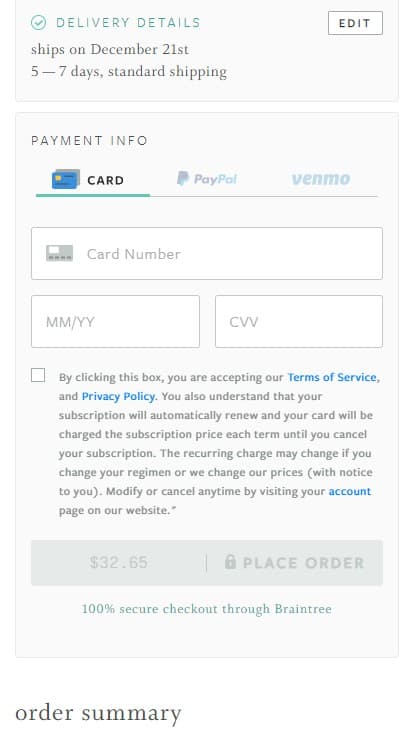The width and height of the screenshot is (414, 736).
Task: Click the blue credit card icon
Action: (x=65, y=179)
